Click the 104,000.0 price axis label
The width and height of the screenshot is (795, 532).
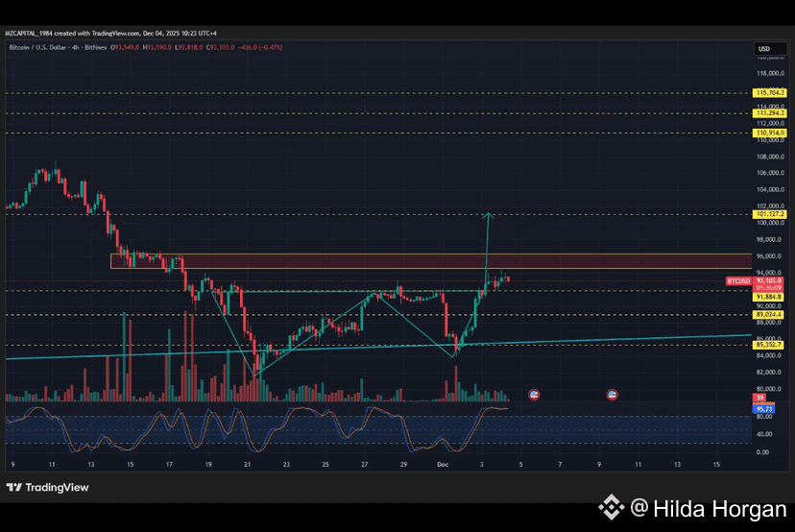pyautogui.click(x=770, y=190)
